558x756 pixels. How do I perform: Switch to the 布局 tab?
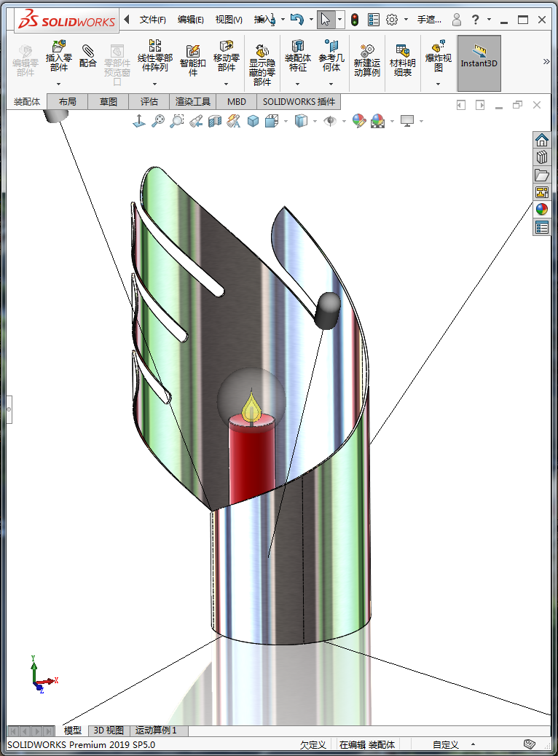(68, 102)
